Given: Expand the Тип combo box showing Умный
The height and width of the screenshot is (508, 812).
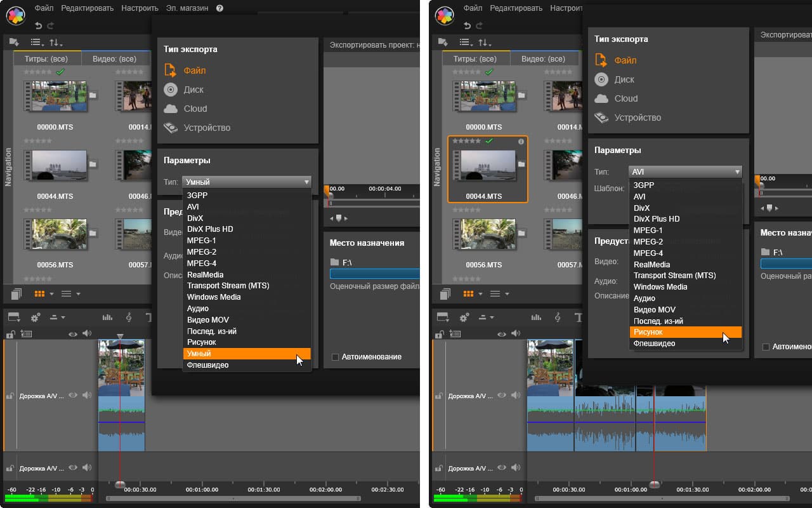Looking at the screenshot, I should 247,182.
